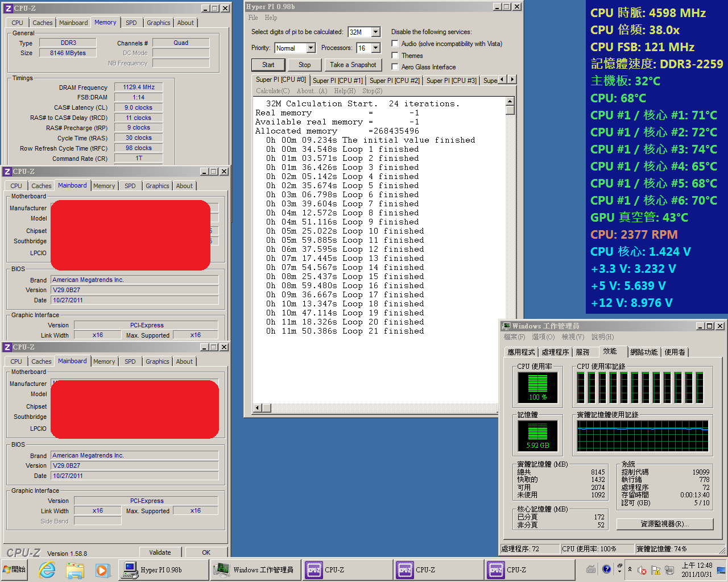Click Hyper PI horizontal scrollbar left arrow
Viewport: 728px width, 582px height.
coord(258,408)
